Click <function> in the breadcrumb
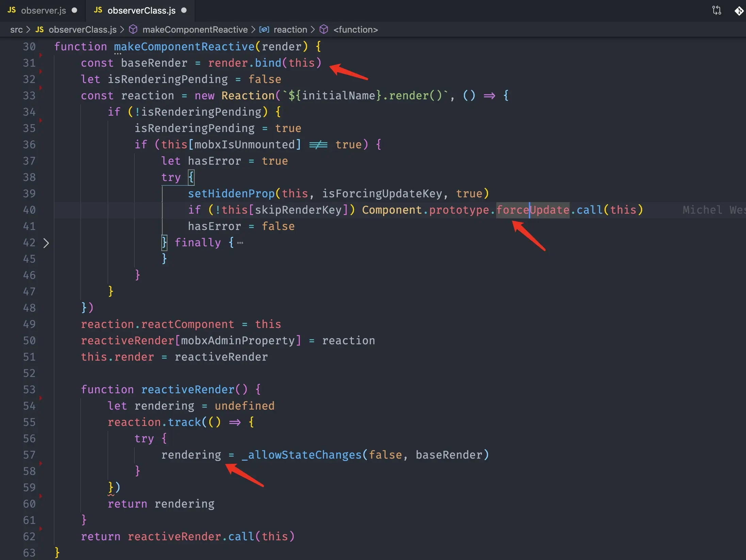 point(355,30)
